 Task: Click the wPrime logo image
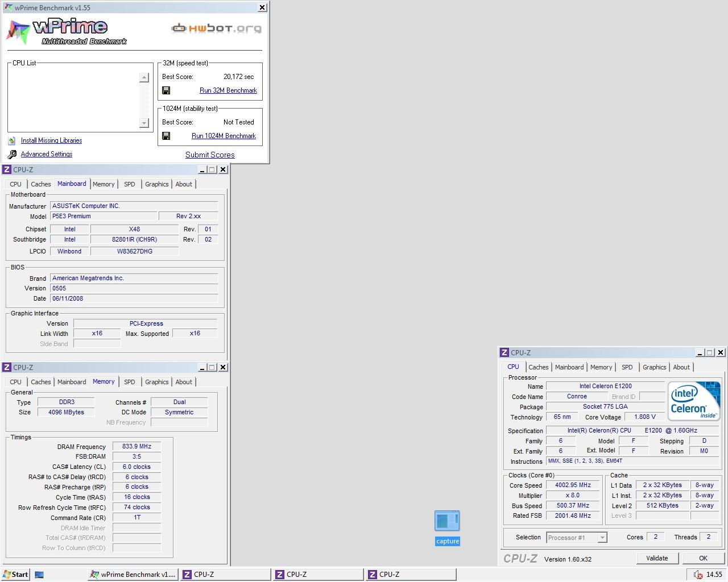coord(67,32)
